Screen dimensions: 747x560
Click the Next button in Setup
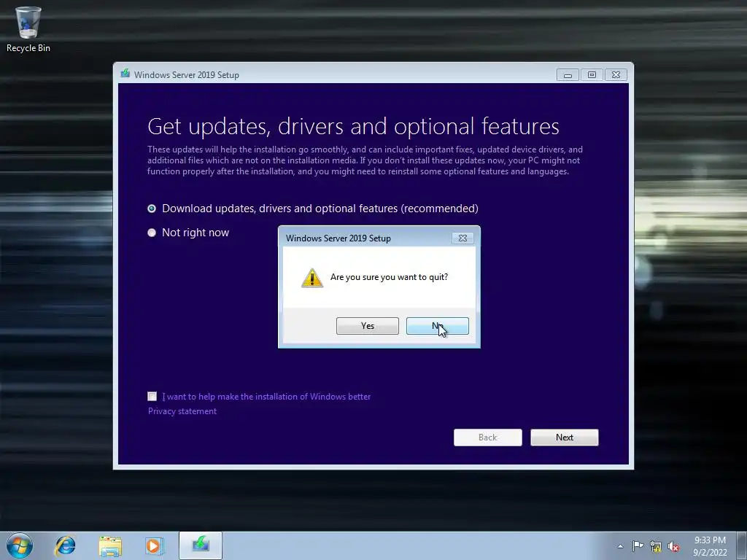click(564, 437)
